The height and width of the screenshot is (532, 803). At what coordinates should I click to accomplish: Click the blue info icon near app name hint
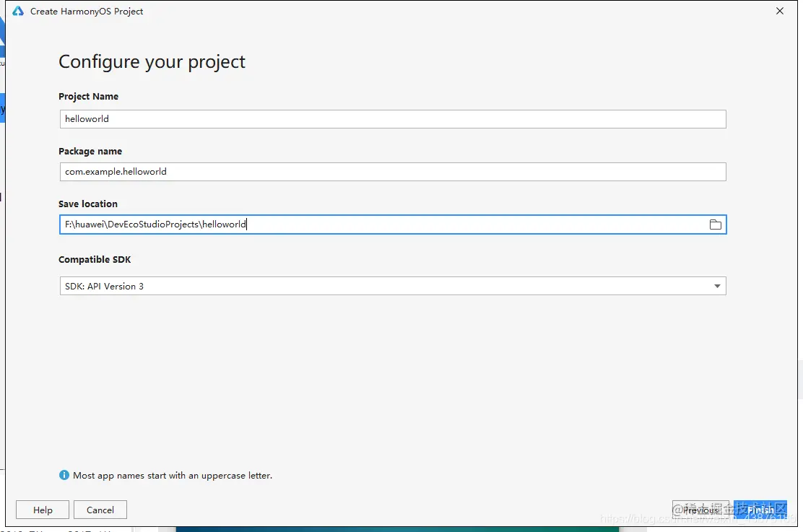pyautogui.click(x=64, y=475)
